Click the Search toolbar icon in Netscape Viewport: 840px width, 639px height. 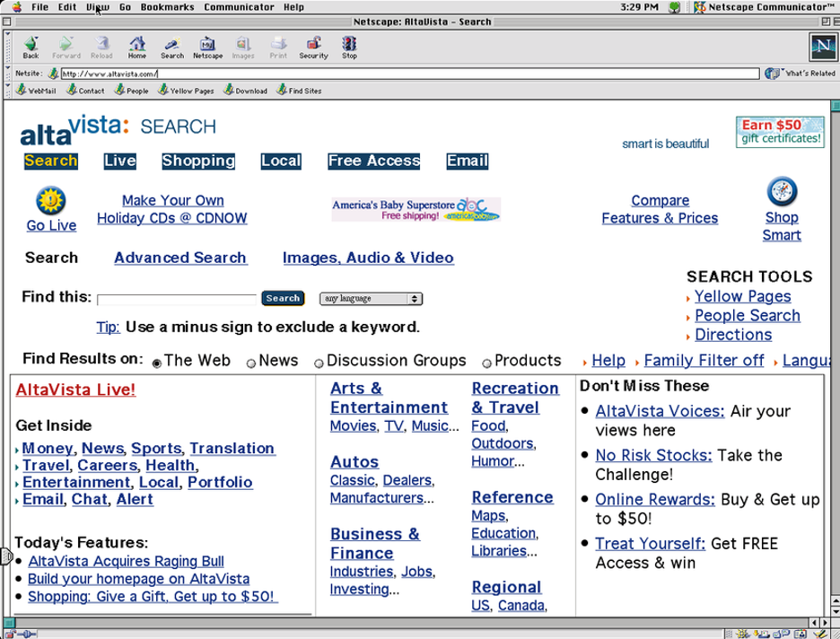(171, 45)
